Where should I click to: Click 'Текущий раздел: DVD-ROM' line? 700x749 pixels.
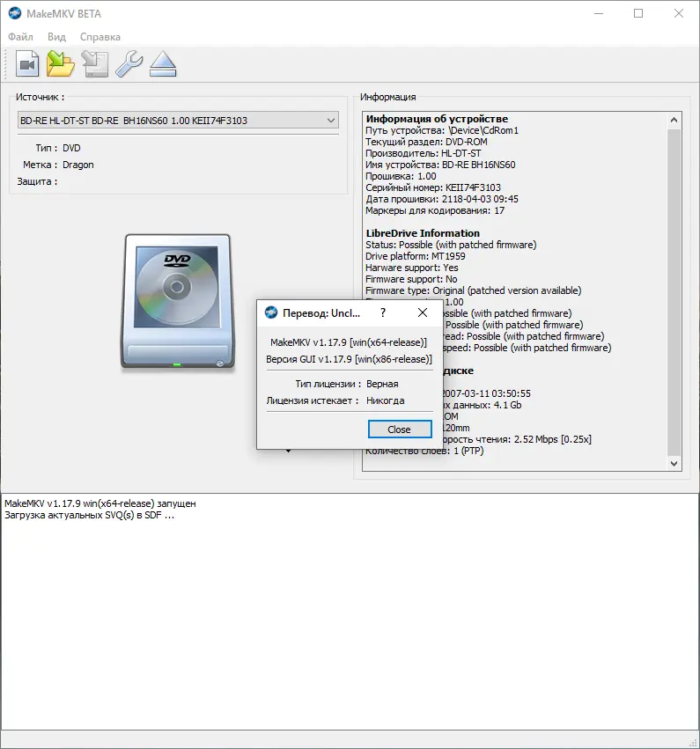coord(426,142)
